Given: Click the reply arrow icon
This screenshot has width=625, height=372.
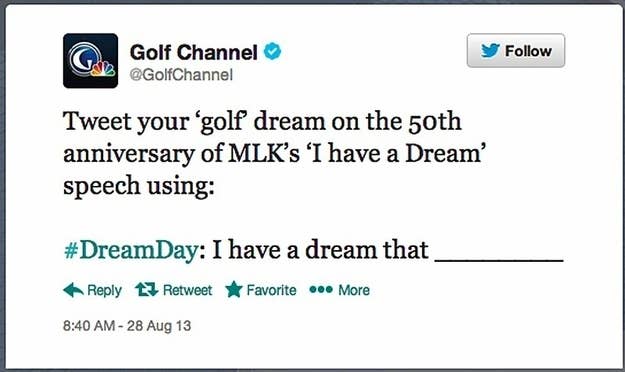Looking at the screenshot, I should [73, 290].
